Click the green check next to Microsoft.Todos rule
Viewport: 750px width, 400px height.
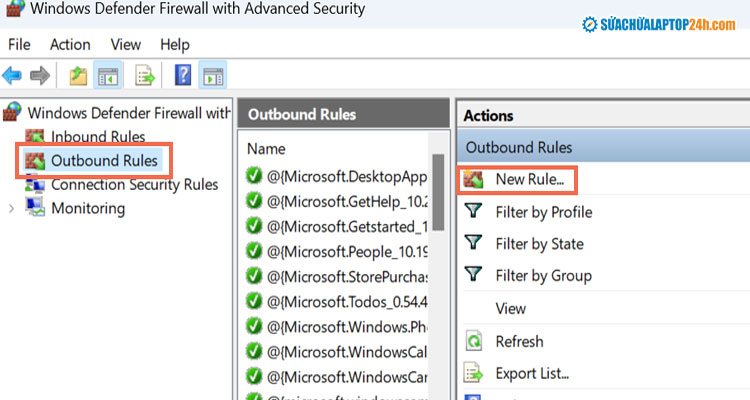(254, 301)
